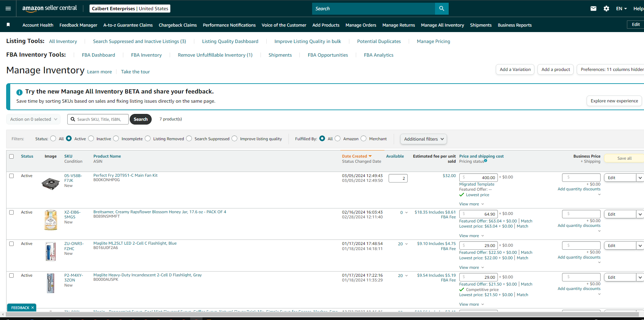
Task: Select Fulfilled By Merchant radio button
Action: [x=364, y=139]
